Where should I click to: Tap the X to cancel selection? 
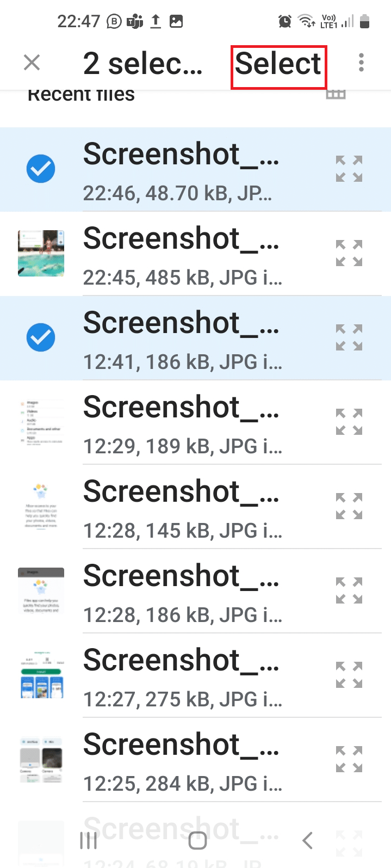coord(32,63)
